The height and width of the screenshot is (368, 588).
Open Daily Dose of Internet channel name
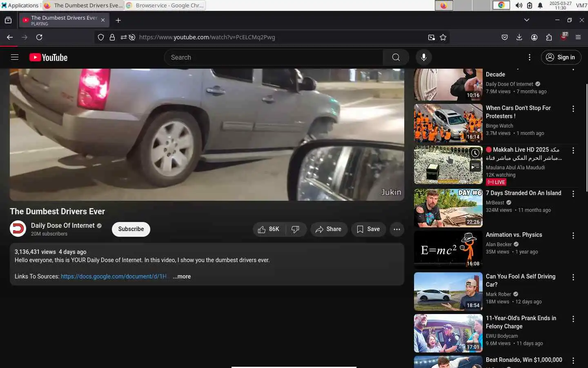point(63,225)
